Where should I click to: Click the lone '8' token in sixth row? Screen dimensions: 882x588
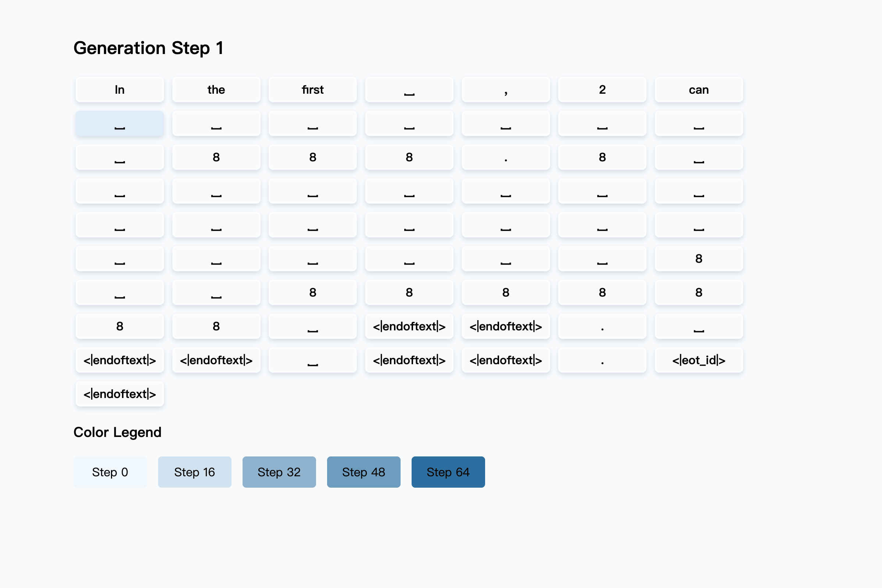698,258
